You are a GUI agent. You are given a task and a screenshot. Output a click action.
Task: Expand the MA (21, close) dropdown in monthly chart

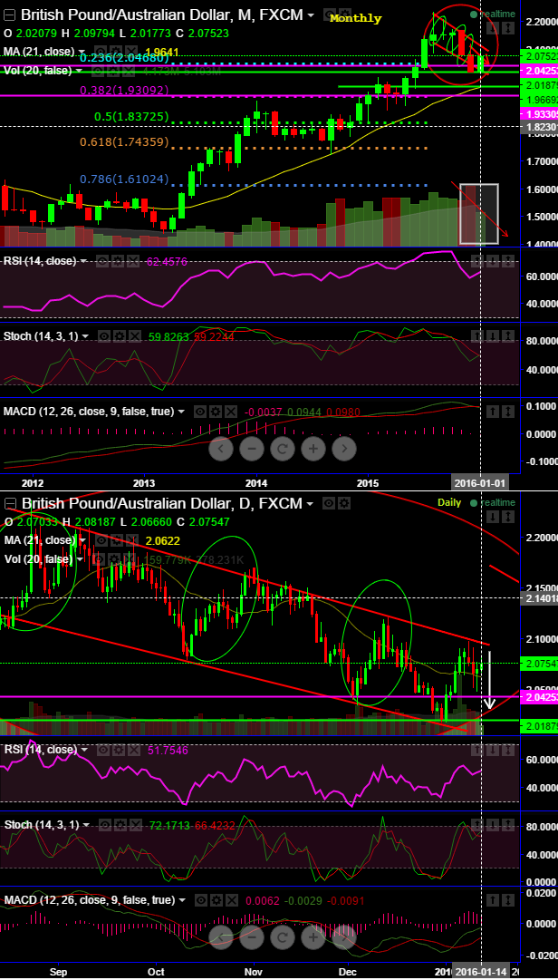(x=82, y=52)
